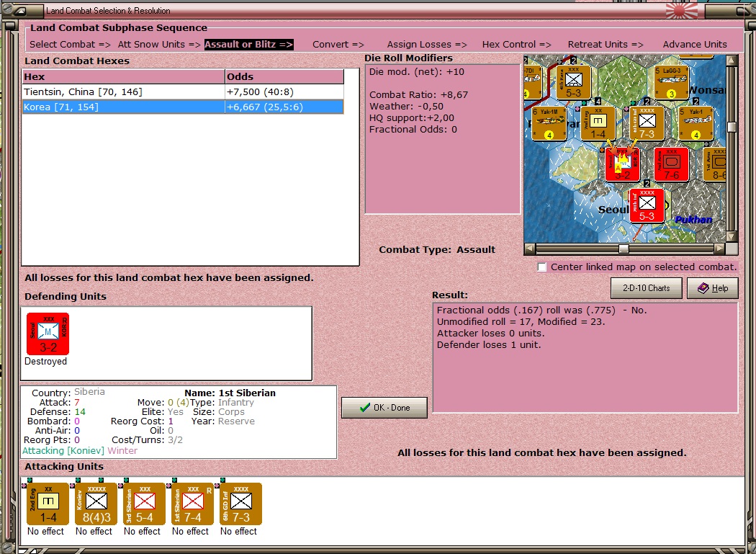The width and height of the screenshot is (756, 554).
Task: Click Fractional Odds: 0 modifier line
Action: (413, 130)
